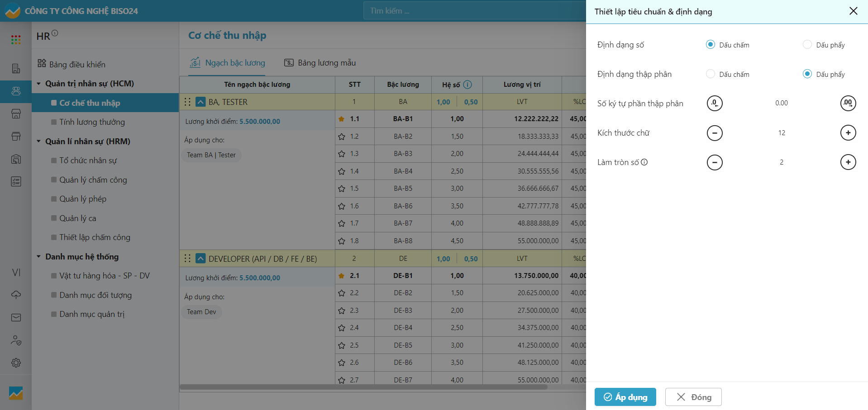Select Dấu chấm for Định dạng thập phân
The height and width of the screenshot is (410, 868).
pos(711,74)
